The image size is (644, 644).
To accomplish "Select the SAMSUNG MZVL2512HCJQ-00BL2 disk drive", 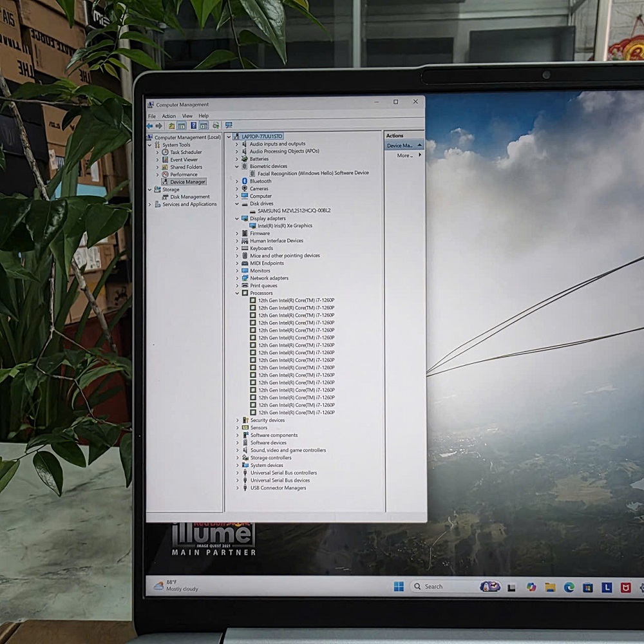I will (x=294, y=211).
